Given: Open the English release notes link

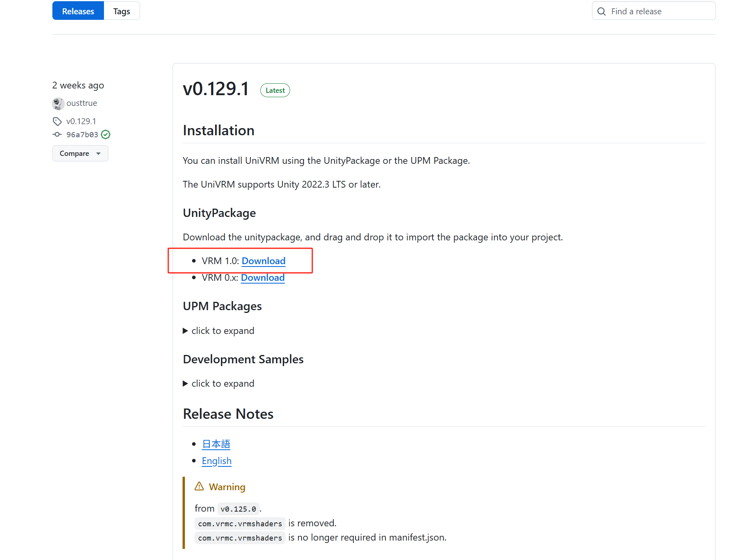Looking at the screenshot, I should pos(217,461).
